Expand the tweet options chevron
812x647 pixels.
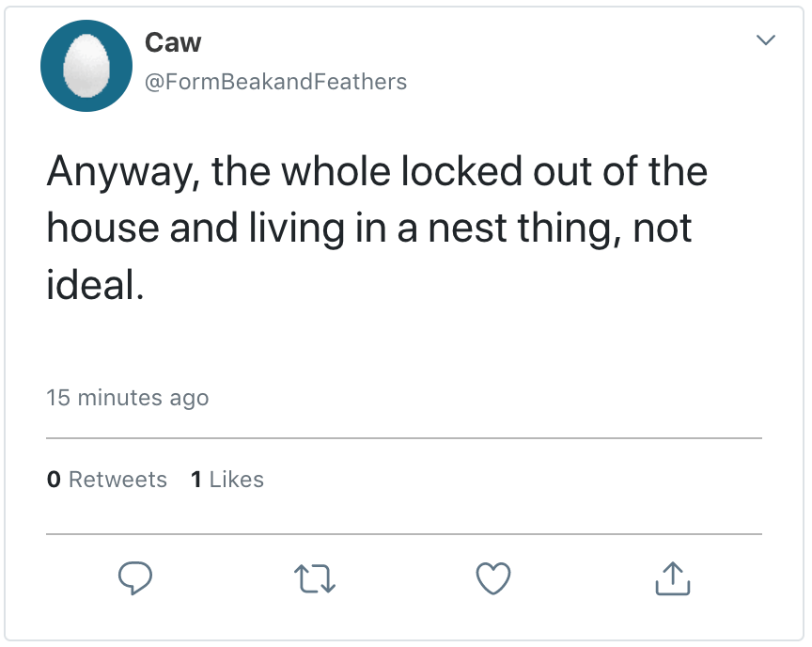pos(766,40)
